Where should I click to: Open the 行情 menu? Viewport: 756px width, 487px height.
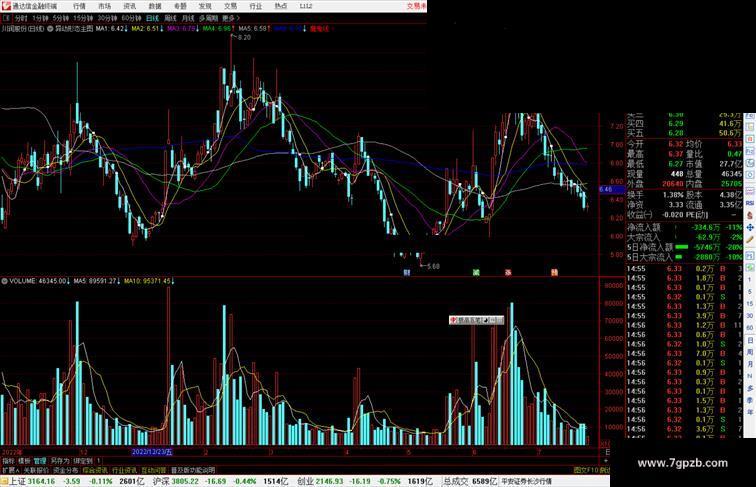coord(79,6)
